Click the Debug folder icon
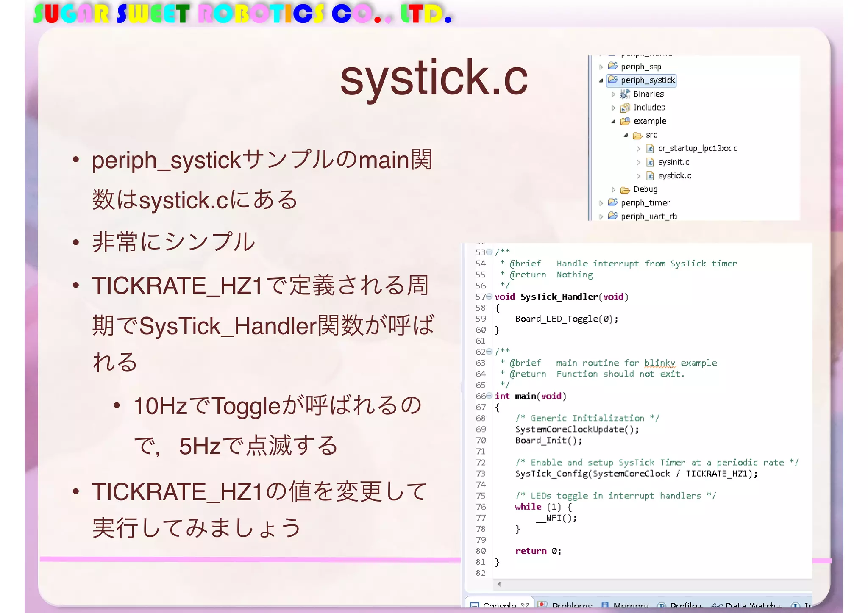The width and height of the screenshot is (868, 613). (x=625, y=189)
